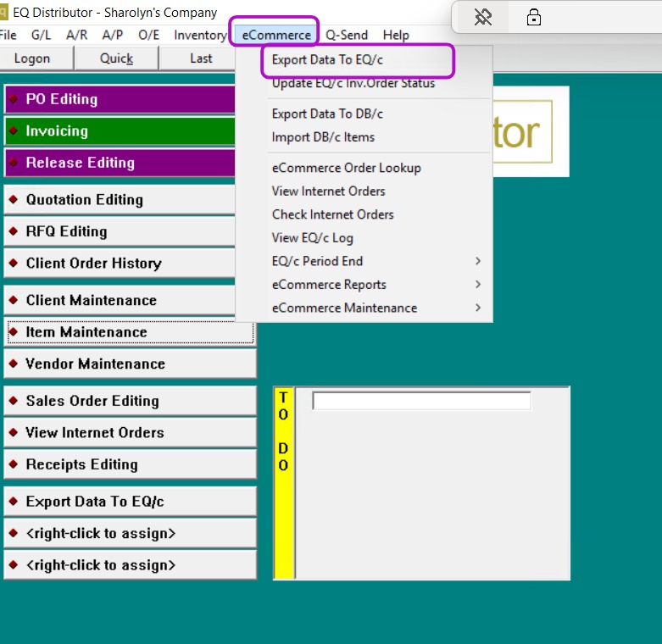The height and width of the screenshot is (644, 662).
Task: Open Release Editing shortcut
Action: pos(120,163)
